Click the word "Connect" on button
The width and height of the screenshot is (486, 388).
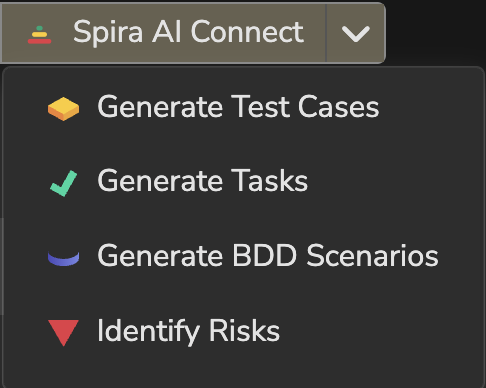(247, 32)
